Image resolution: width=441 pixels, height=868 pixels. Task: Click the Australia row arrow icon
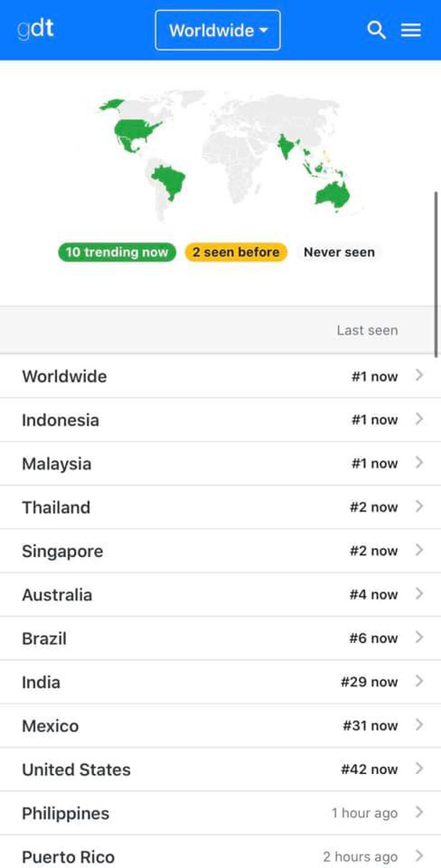[x=419, y=594]
